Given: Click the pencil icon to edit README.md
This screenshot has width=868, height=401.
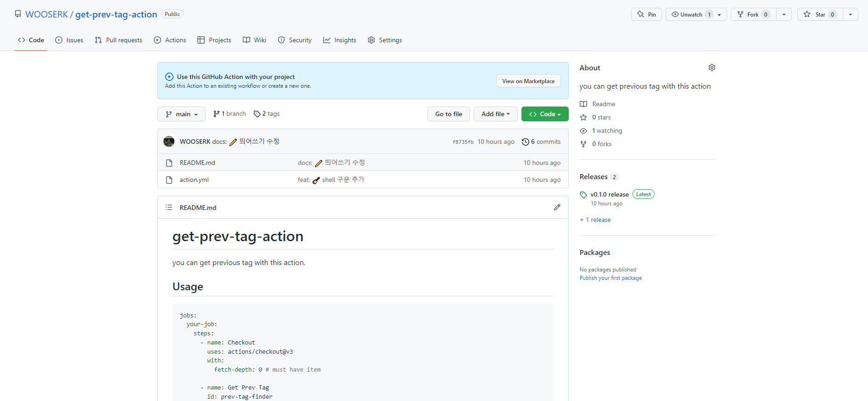Looking at the screenshot, I should click(x=557, y=207).
